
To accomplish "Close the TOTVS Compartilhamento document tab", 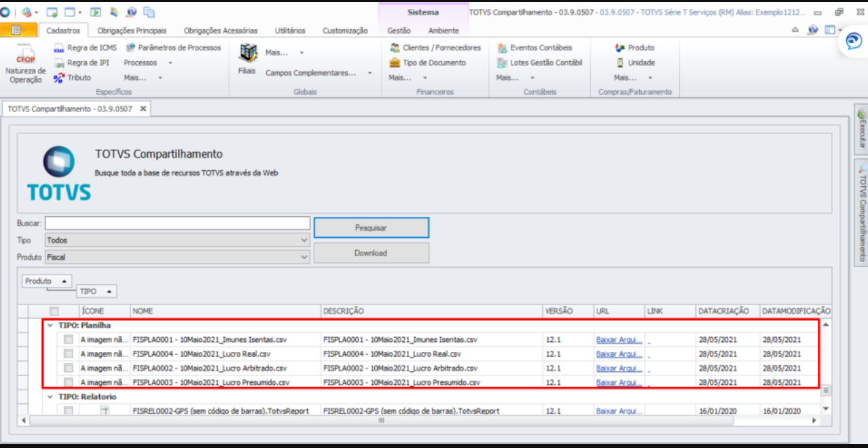I will click(143, 109).
